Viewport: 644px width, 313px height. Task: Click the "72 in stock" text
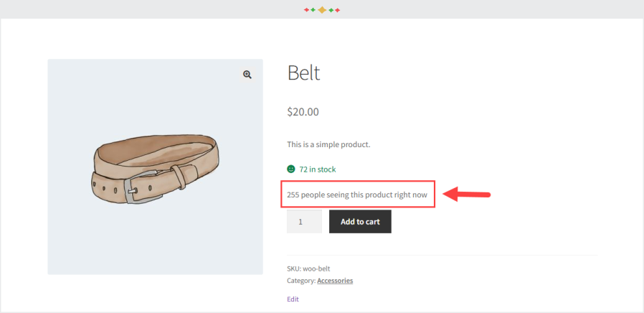click(x=317, y=169)
